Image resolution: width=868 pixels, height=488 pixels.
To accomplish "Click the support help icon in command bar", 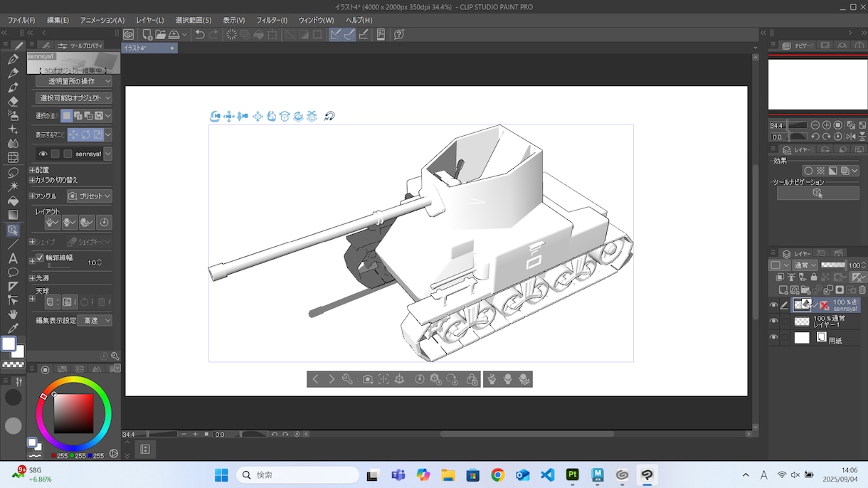I will click(x=399, y=34).
